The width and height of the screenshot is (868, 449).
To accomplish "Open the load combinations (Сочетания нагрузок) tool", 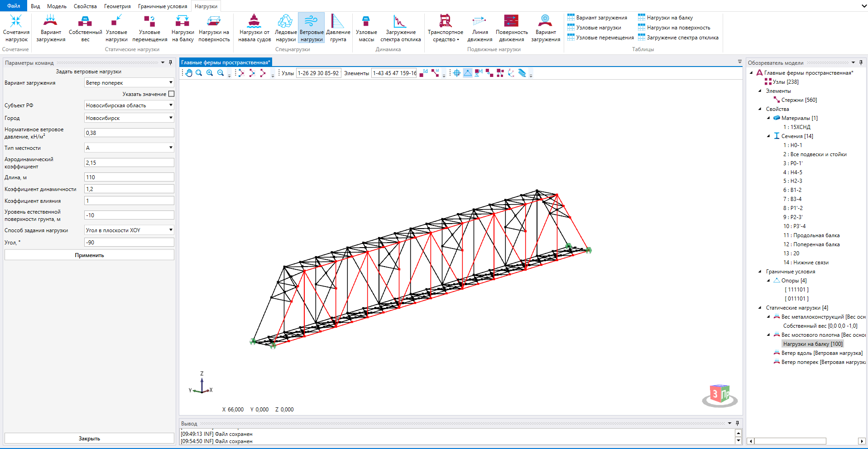I will point(16,28).
